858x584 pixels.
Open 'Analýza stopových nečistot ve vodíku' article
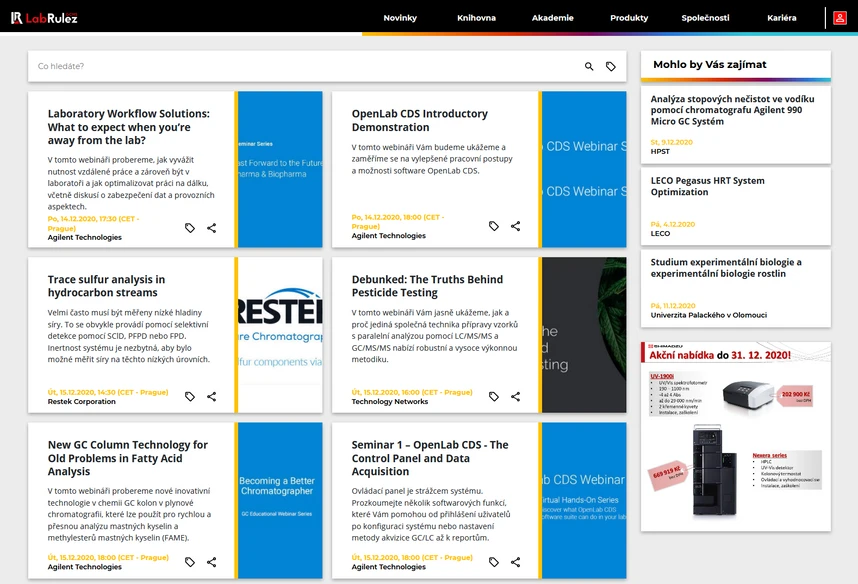point(732,110)
